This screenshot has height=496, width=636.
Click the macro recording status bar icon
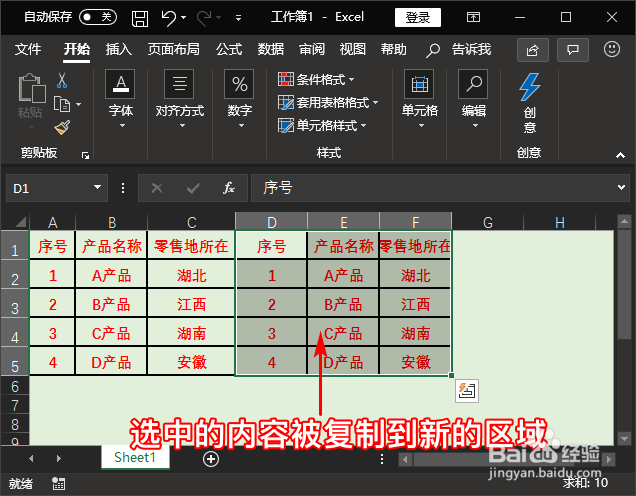tap(58, 483)
